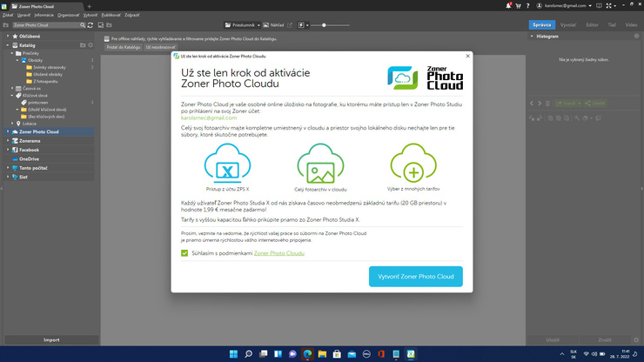Click the delete trash icon in right panel
The width and height of the screenshot is (644, 362).
(547, 104)
